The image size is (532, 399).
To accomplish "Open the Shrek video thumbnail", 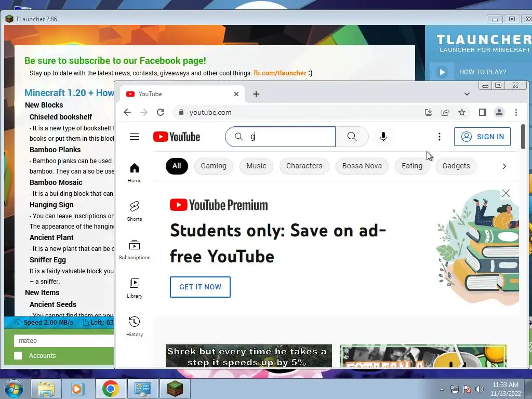I will pyautogui.click(x=249, y=356).
